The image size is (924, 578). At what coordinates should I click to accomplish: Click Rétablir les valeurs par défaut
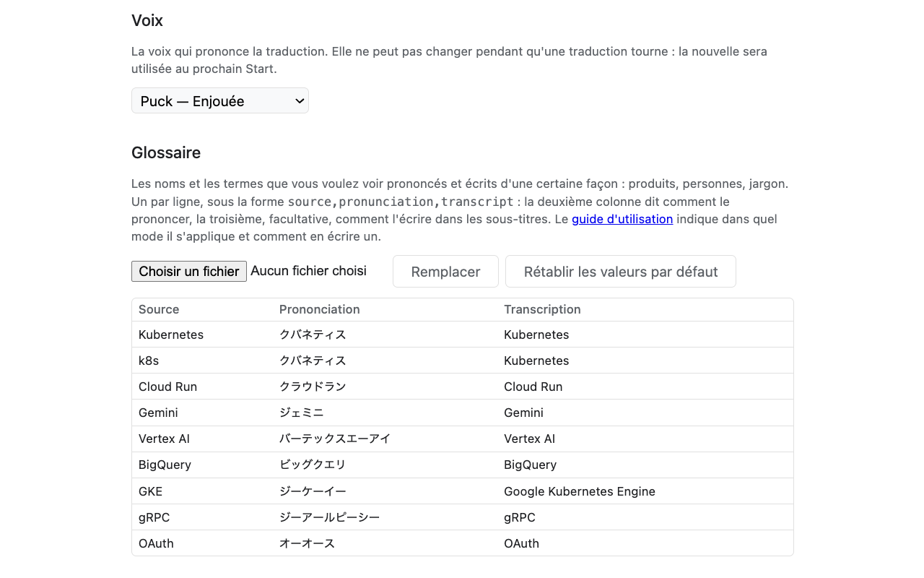coord(621,272)
